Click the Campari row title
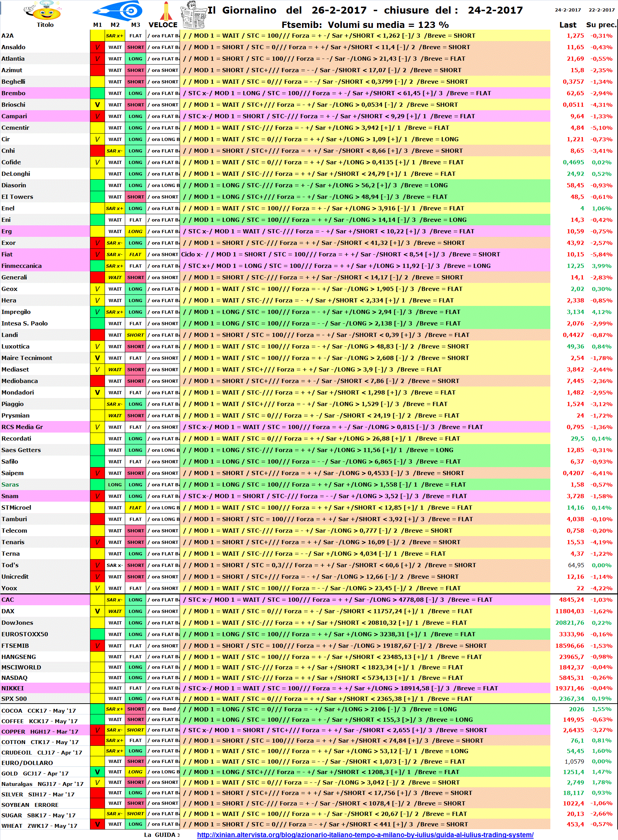Viewport: 618px width, 840px height. click(x=14, y=116)
